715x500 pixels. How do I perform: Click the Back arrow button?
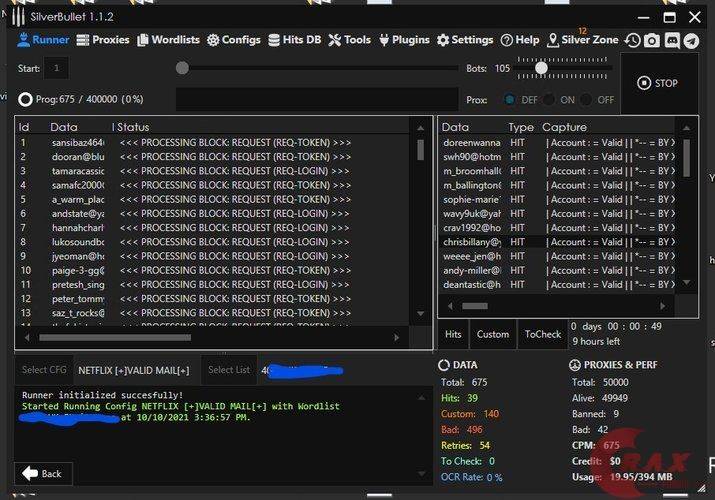(42, 473)
